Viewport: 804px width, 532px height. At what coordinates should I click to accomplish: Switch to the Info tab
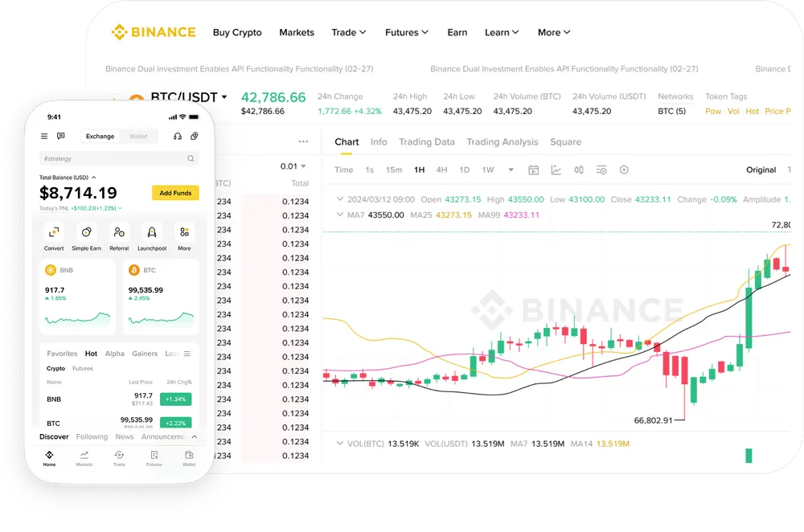(x=379, y=142)
